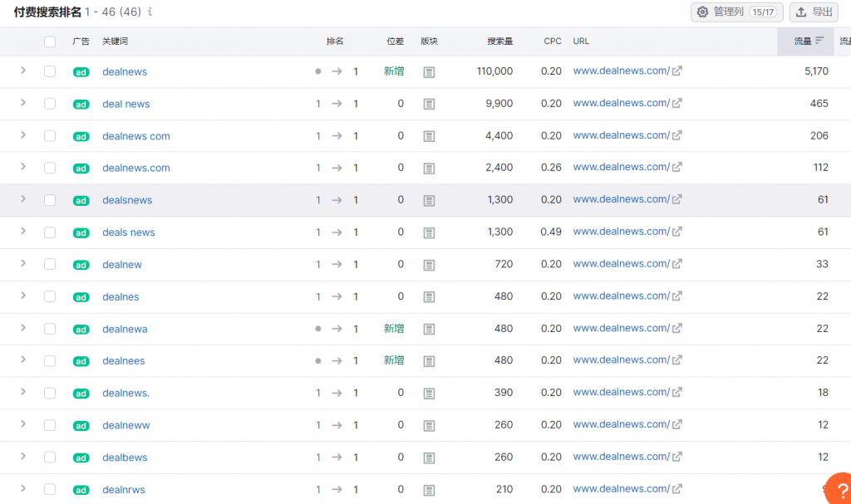Click the ad badge beside dealnes
The image size is (851, 504).
pos(81,296)
